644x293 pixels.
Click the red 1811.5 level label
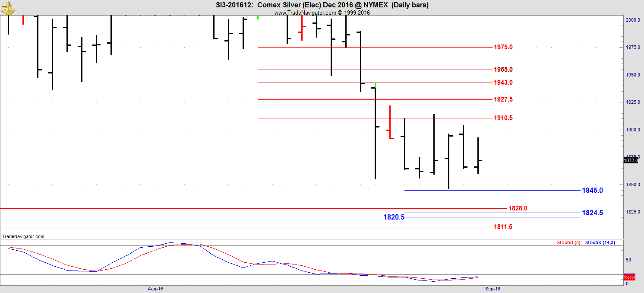click(503, 227)
